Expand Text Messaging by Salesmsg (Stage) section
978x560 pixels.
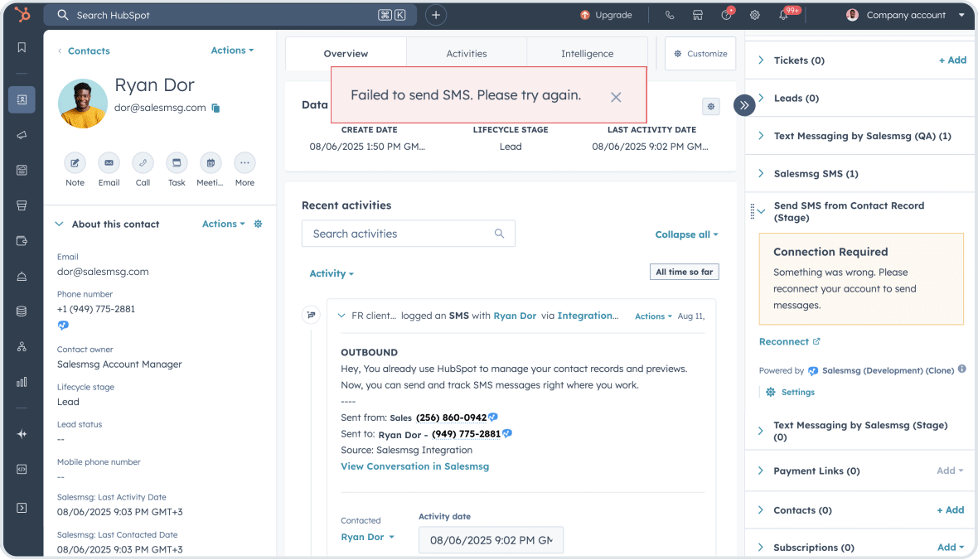click(761, 431)
